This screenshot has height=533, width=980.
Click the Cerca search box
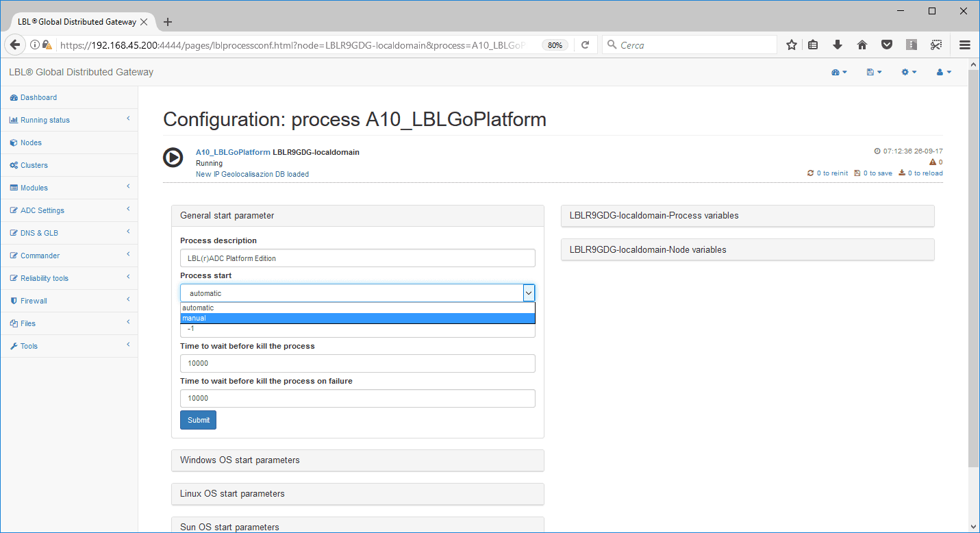[x=690, y=45]
